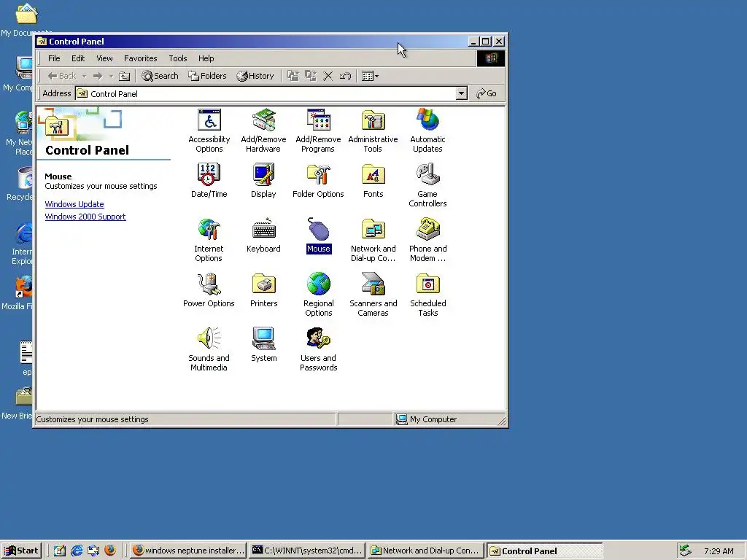Open Printers folder icon
This screenshot has width=747, height=560.
point(264,290)
